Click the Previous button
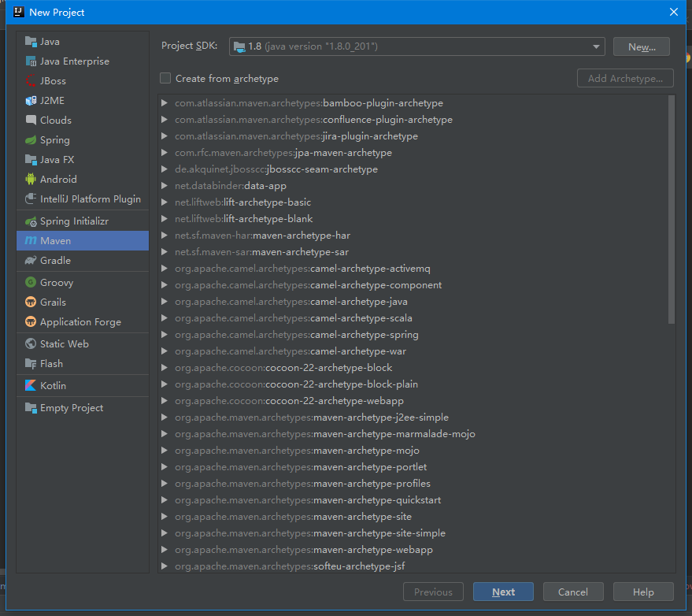The image size is (692, 616). click(433, 592)
